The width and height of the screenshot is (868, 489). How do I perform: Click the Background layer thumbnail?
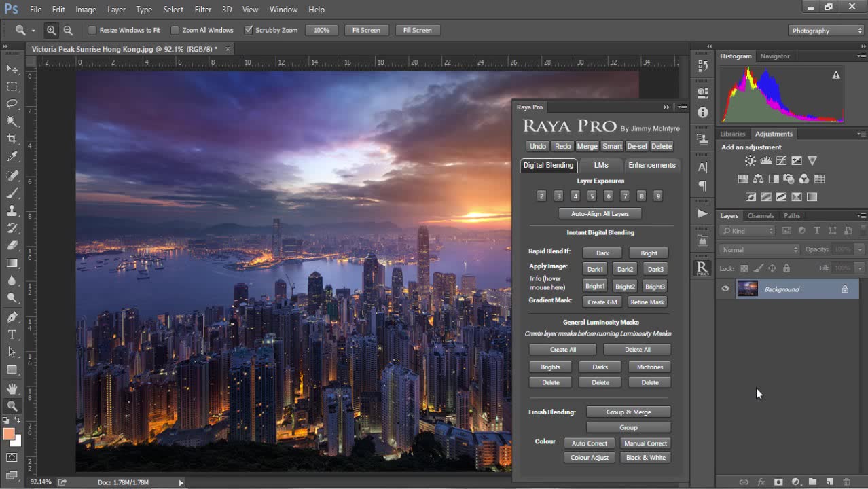(x=747, y=289)
